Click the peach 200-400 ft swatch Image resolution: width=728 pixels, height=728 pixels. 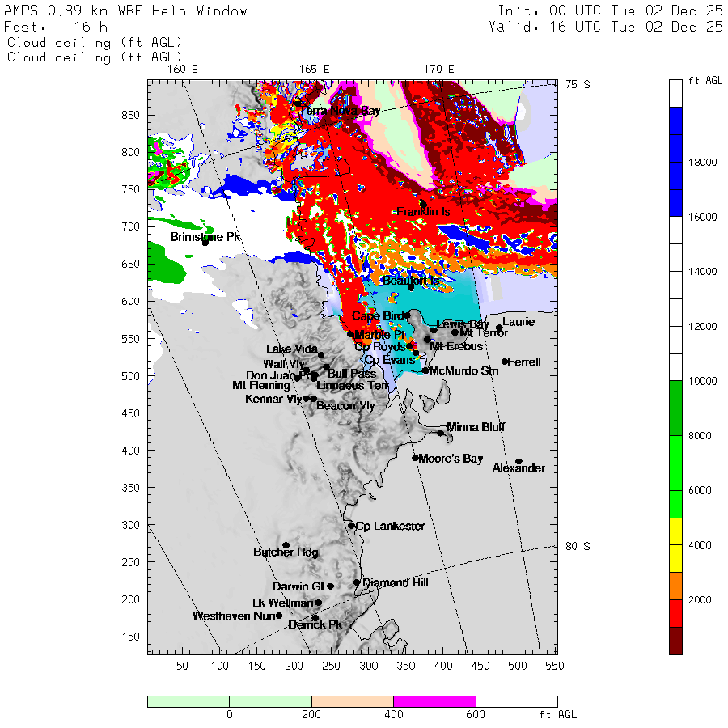(353, 701)
